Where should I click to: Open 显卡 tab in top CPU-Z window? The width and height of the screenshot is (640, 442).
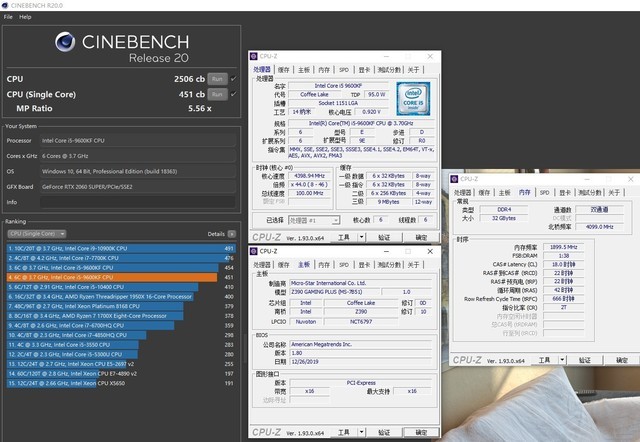click(364, 70)
